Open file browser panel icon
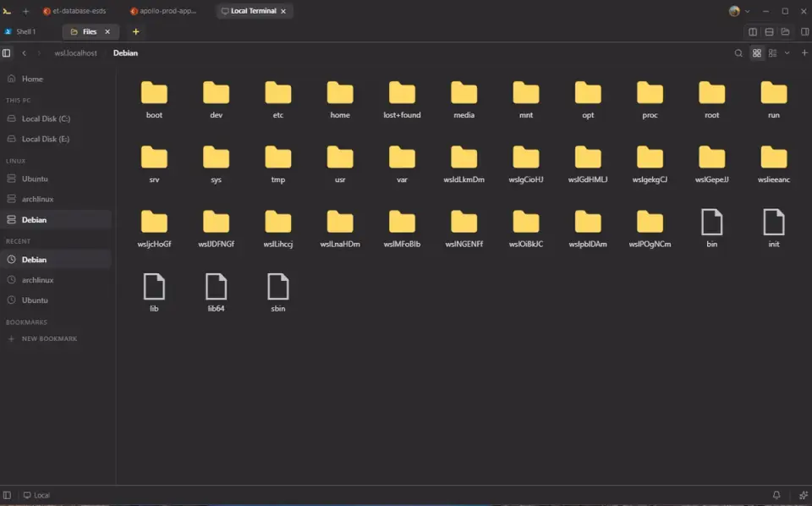Viewport: 812px width, 506px height. pyautogui.click(x=786, y=31)
